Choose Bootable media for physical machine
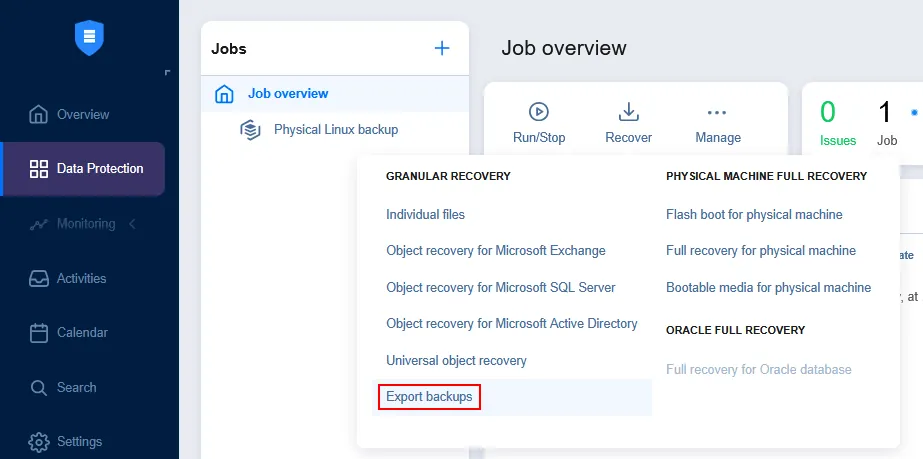 coord(769,288)
